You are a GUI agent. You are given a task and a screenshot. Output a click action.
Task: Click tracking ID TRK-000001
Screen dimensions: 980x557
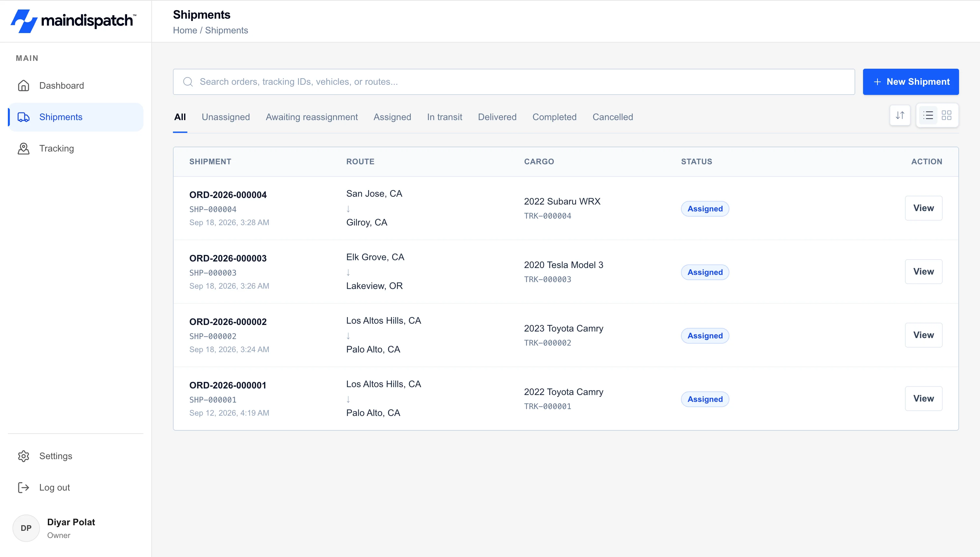coord(547,406)
